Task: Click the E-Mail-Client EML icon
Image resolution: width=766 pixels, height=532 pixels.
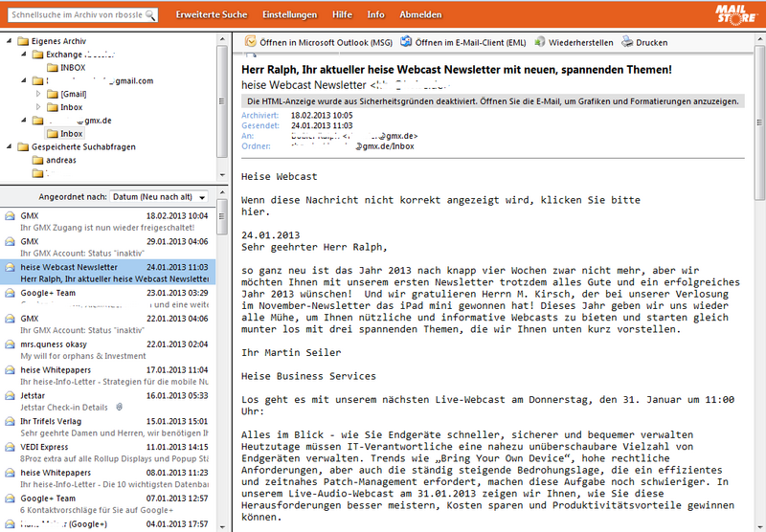Action: pos(406,42)
